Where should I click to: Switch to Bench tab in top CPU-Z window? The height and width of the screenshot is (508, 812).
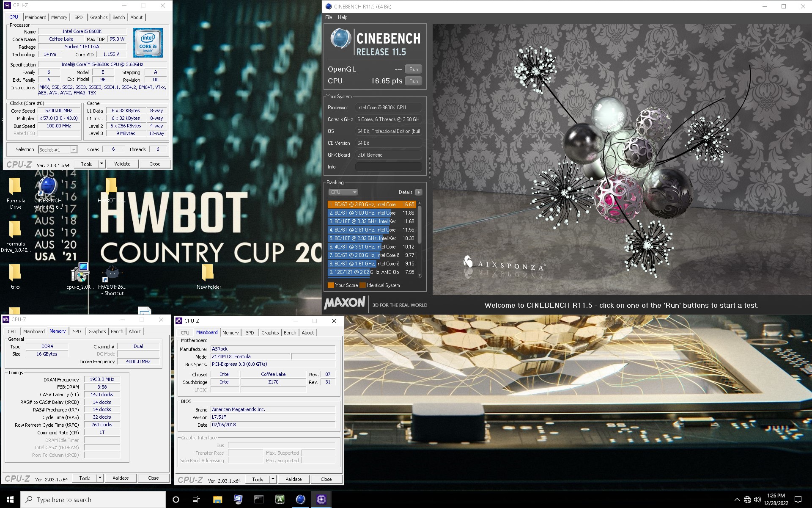(119, 17)
